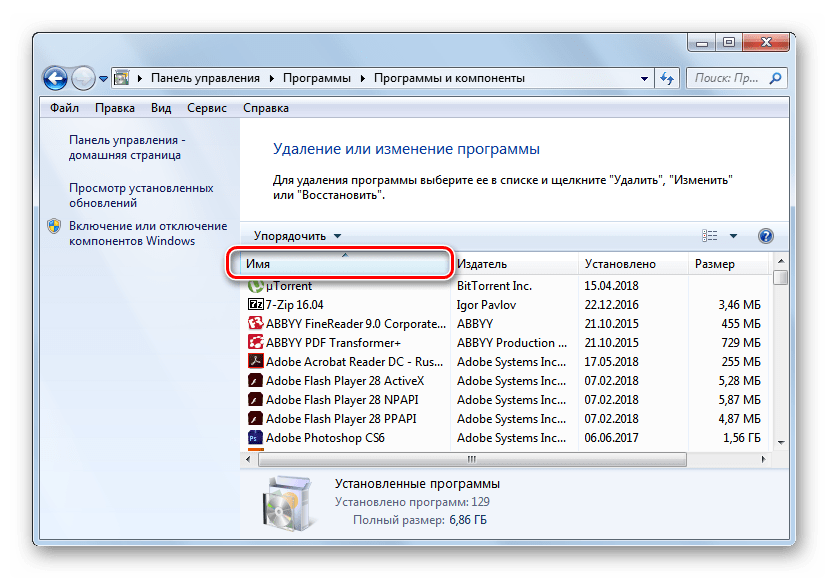Select Программы и компоненты breadcrumb
This screenshot has width=829, height=579.
(449, 78)
